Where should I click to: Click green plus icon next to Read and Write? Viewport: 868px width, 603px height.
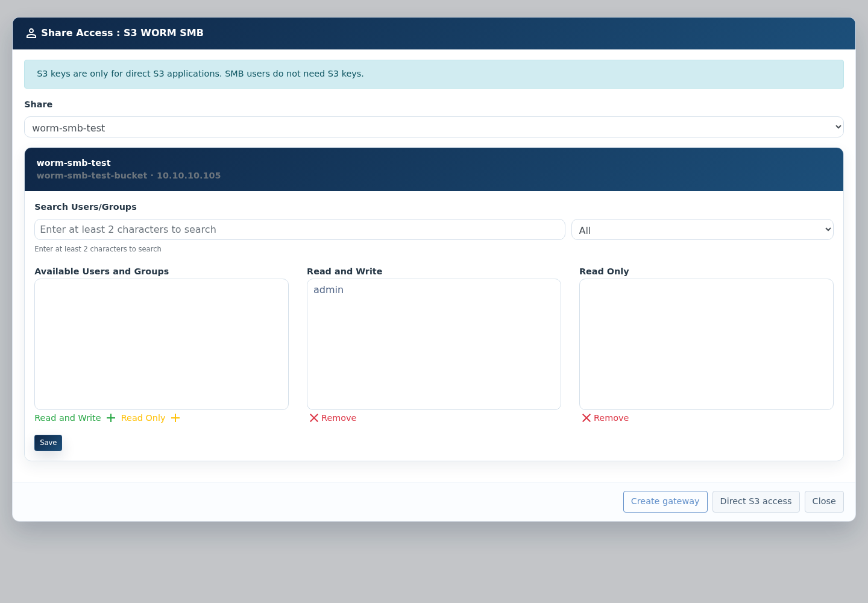(111, 418)
